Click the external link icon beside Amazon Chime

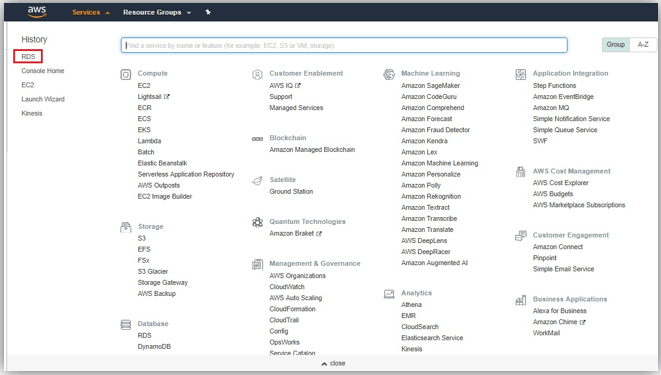pos(582,322)
